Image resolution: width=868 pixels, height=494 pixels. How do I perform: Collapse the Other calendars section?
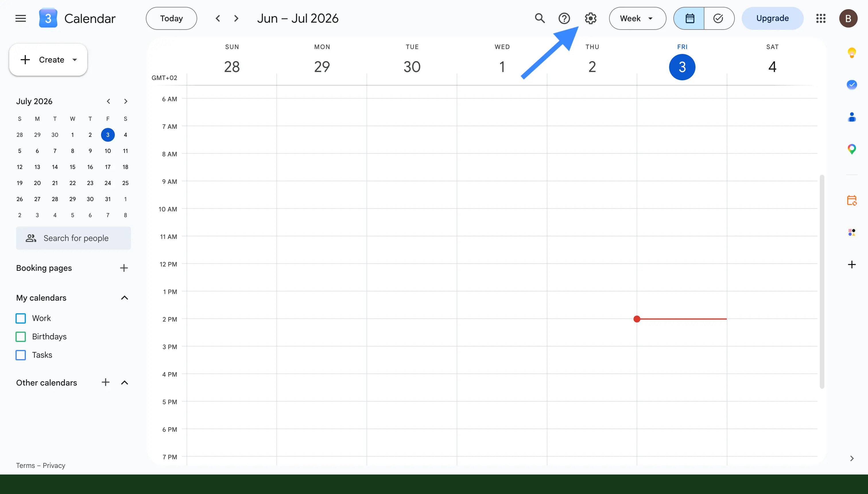(x=125, y=383)
